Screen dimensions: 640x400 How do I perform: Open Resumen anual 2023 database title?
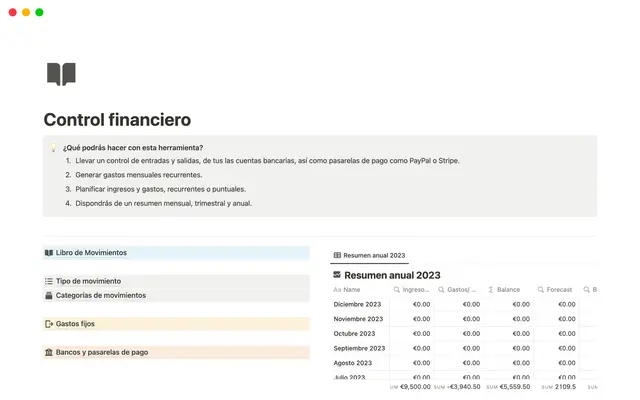tap(392, 275)
